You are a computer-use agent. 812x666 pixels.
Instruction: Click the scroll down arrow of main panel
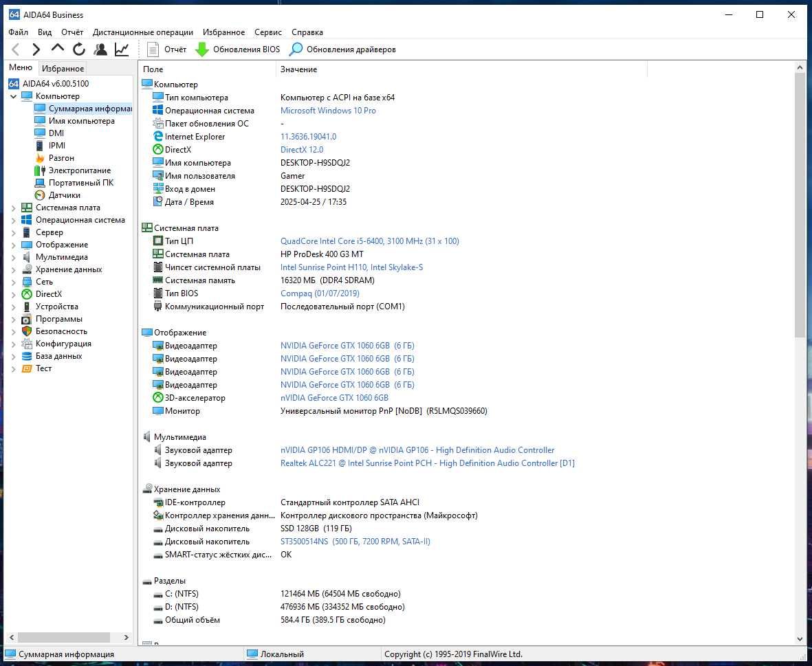coord(800,640)
